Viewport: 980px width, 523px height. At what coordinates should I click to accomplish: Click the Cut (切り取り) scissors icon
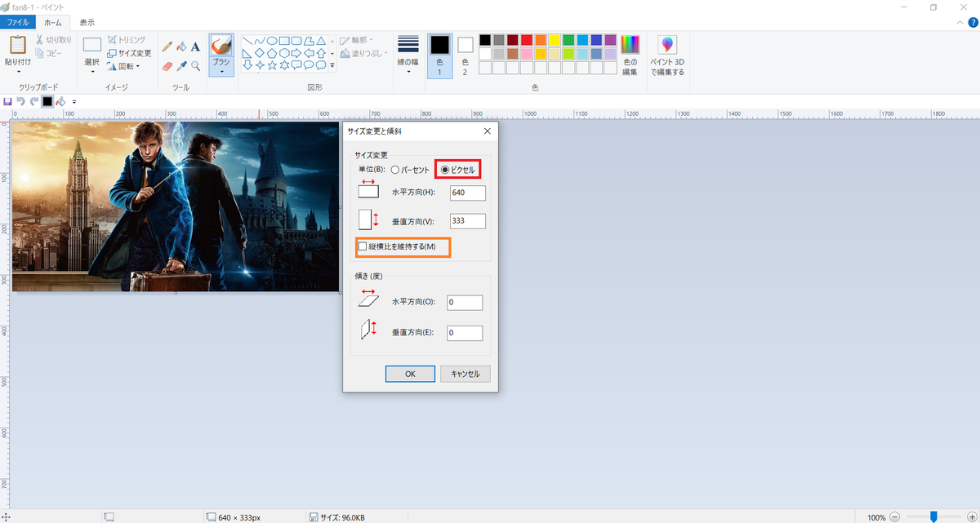pos(39,40)
